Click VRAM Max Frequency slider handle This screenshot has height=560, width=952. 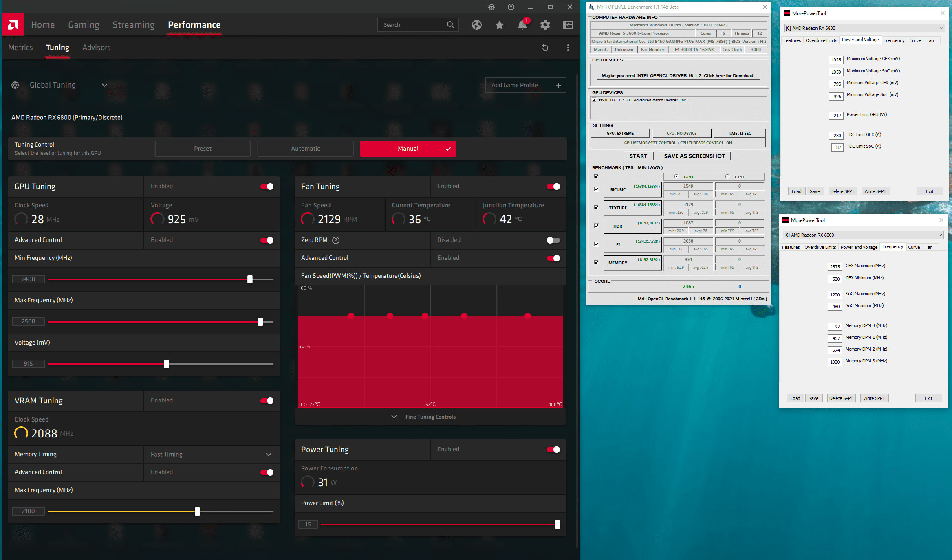click(197, 512)
